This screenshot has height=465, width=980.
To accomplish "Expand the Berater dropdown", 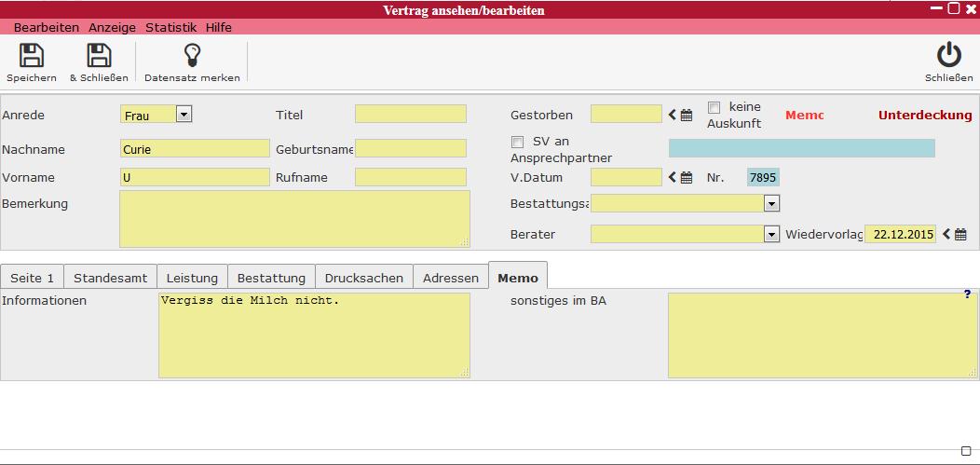I will pos(771,235).
